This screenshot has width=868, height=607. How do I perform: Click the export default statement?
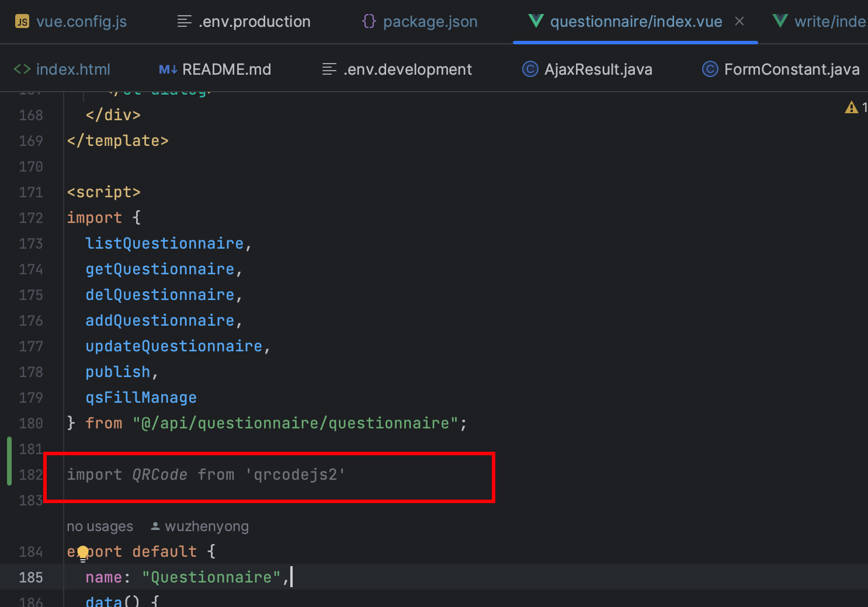pyautogui.click(x=131, y=552)
